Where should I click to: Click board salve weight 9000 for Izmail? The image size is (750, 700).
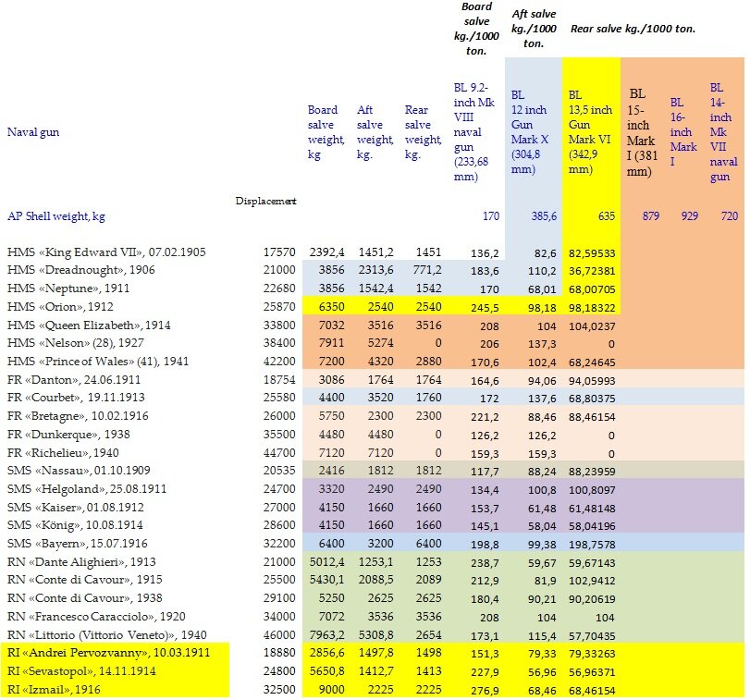(331, 690)
